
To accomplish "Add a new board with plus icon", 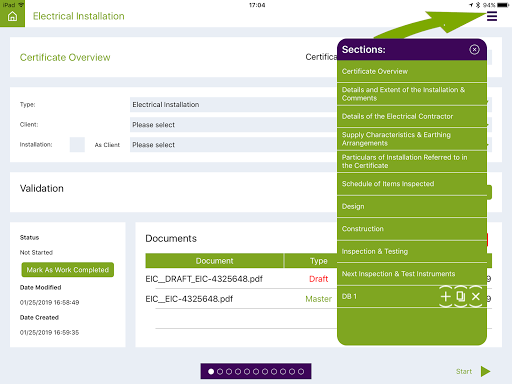I will (446, 296).
